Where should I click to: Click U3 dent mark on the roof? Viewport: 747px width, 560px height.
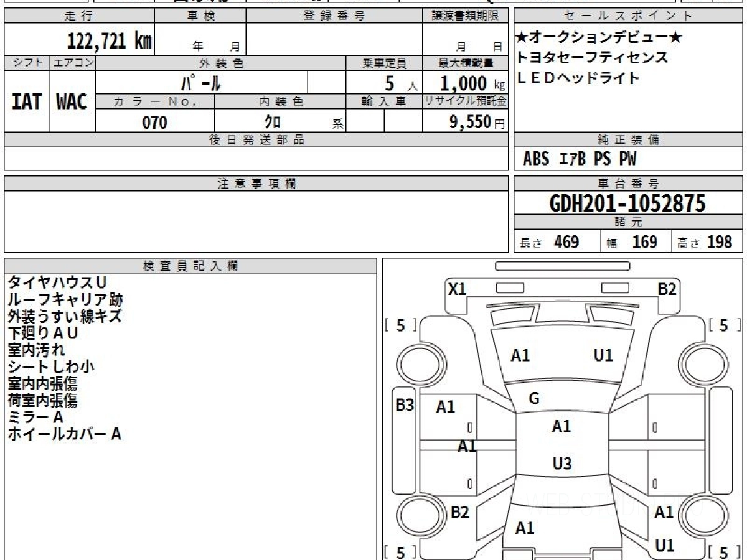[x=562, y=464]
